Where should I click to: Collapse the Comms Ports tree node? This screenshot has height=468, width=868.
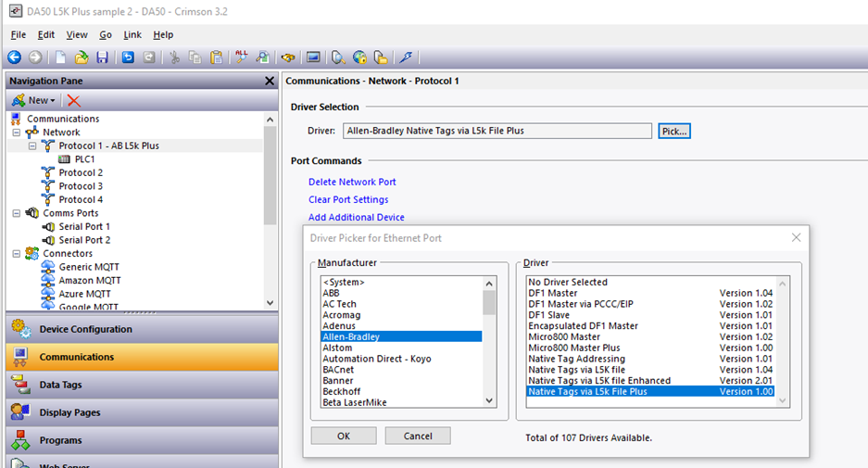pyautogui.click(x=17, y=213)
